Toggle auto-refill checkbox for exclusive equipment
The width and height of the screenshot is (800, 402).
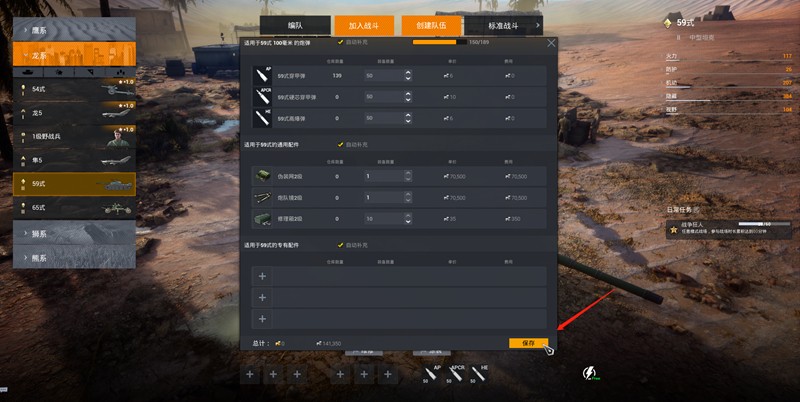[x=340, y=245]
